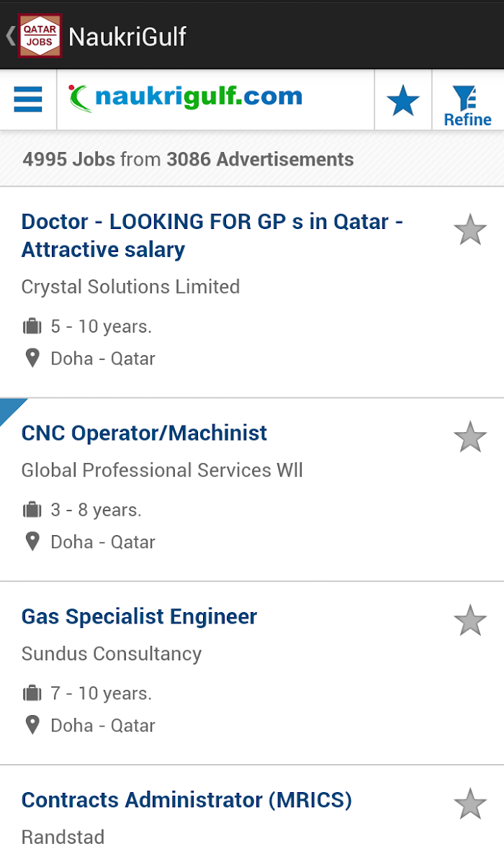Favorite the Gas Specialist Engineer job

click(x=470, y=621)
